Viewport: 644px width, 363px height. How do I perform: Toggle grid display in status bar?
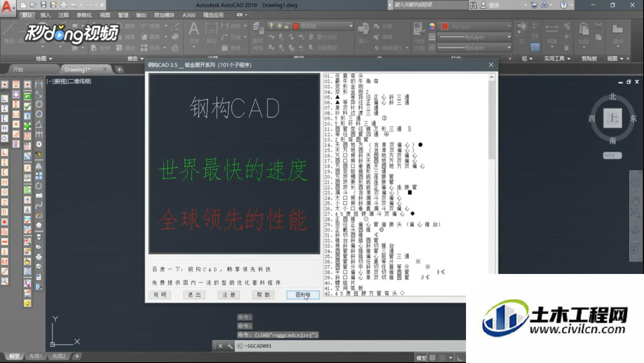(433, 358)
